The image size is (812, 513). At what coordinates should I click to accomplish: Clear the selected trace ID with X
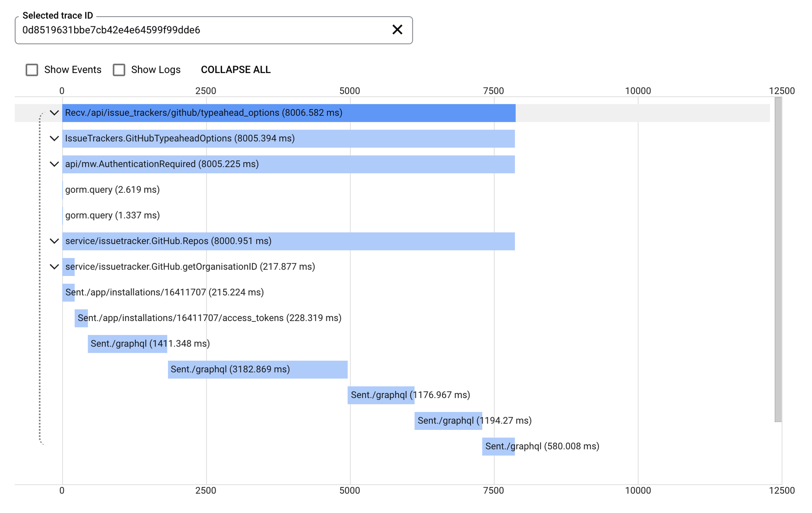point(397,30)
